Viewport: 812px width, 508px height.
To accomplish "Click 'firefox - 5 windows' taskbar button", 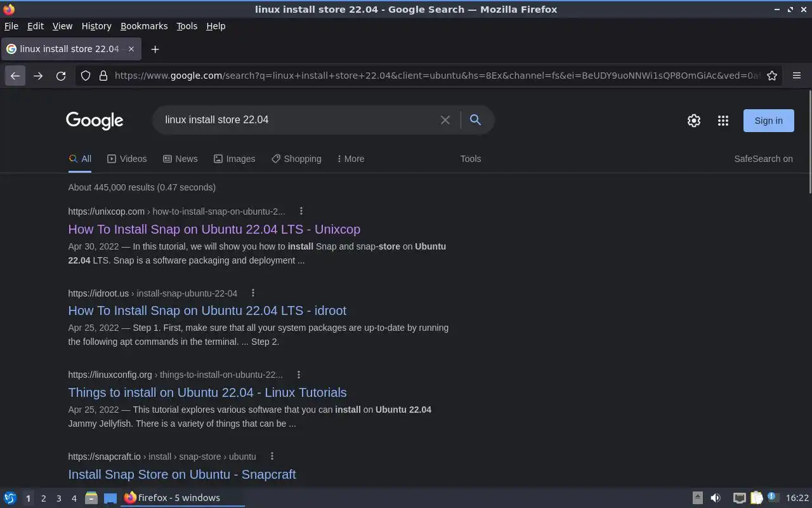I will tap(183, 498).
